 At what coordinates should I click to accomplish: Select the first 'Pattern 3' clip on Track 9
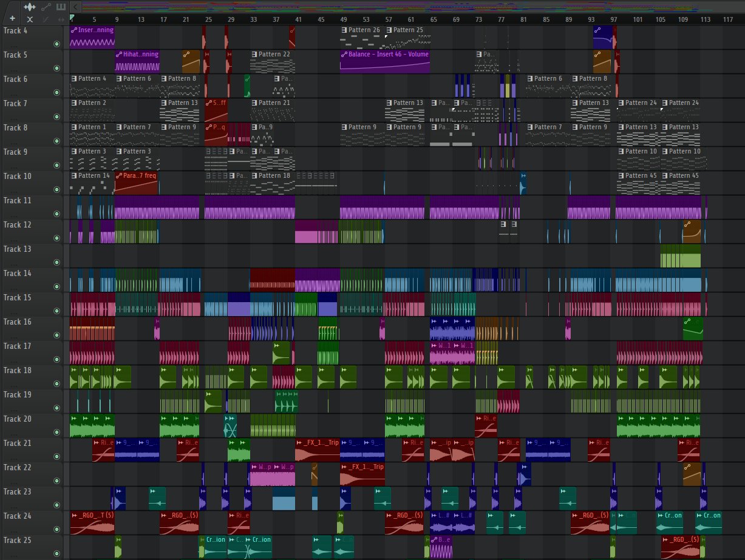[x=92, y=159]
